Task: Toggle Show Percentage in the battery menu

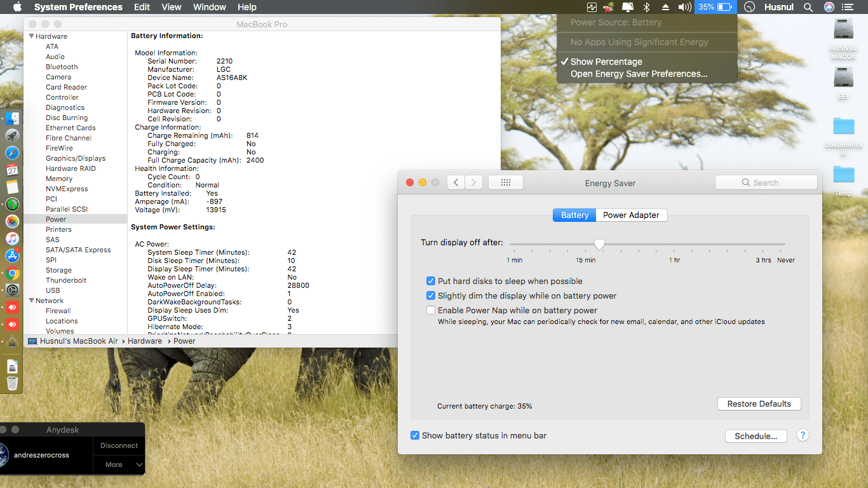Action: tap(647, 62)
